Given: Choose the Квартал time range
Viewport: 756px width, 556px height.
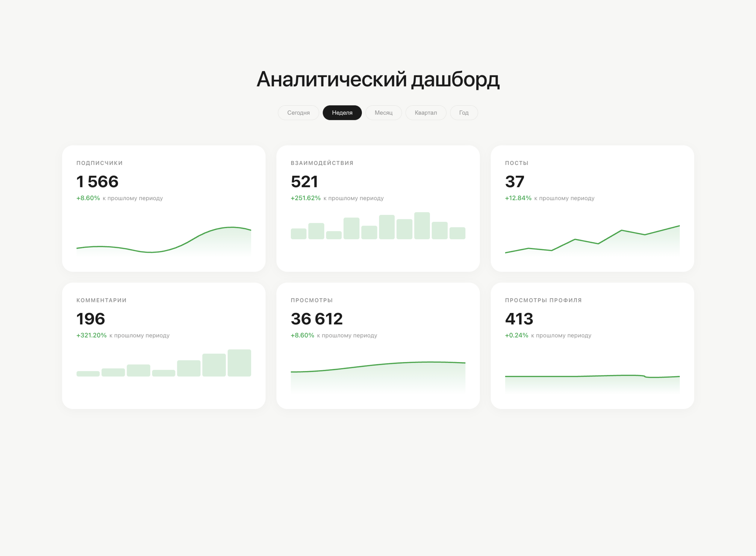Looking at the screenshot, I should pos(426,113).
